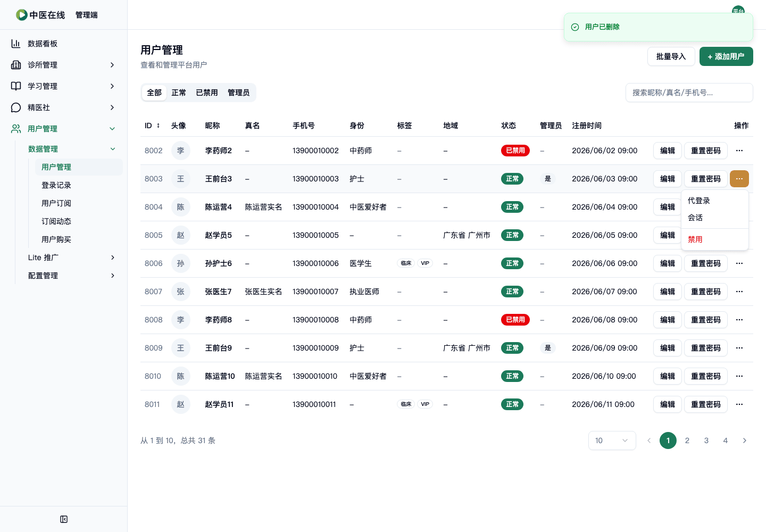Open more actions for user 8009
This screenshot has height=532, width=766.
tap(739, 348)
